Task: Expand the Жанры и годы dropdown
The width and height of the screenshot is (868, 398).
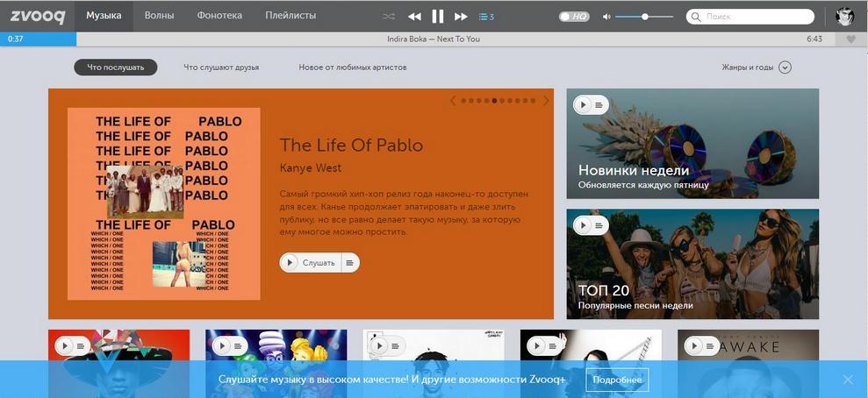Action: pos(785,68)
